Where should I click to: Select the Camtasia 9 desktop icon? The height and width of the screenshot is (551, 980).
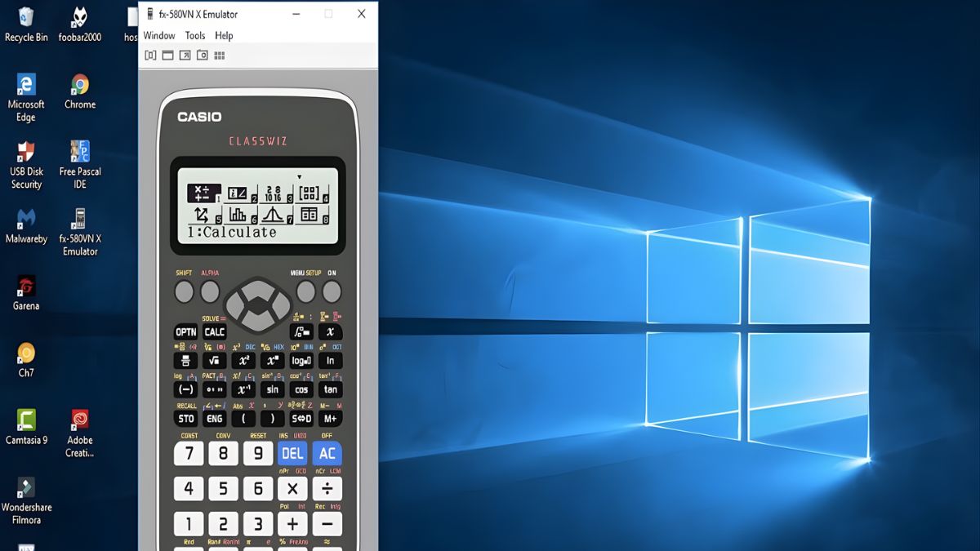pos(26,427)
